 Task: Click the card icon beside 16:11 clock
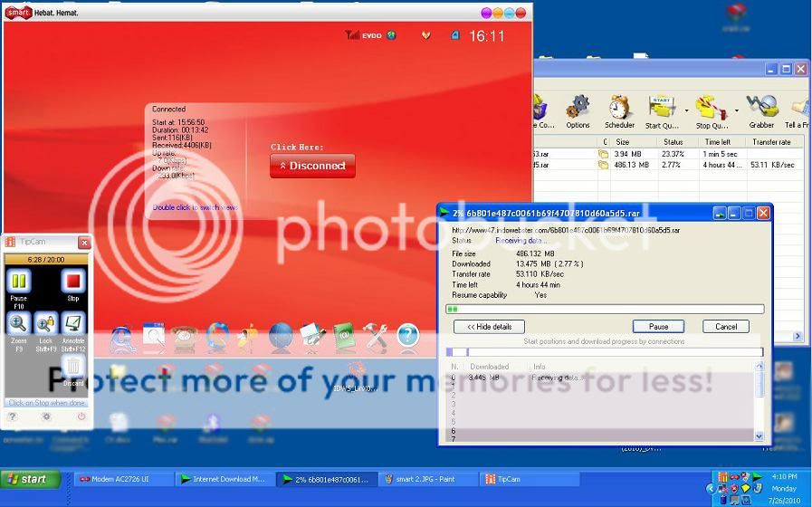tap(455, 35)
